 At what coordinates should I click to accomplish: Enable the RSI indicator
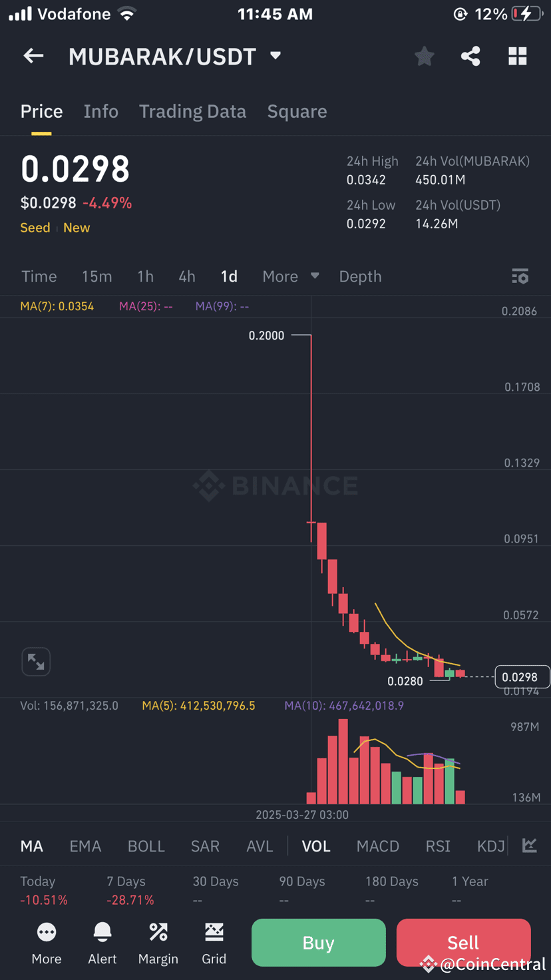click(438, 846)
